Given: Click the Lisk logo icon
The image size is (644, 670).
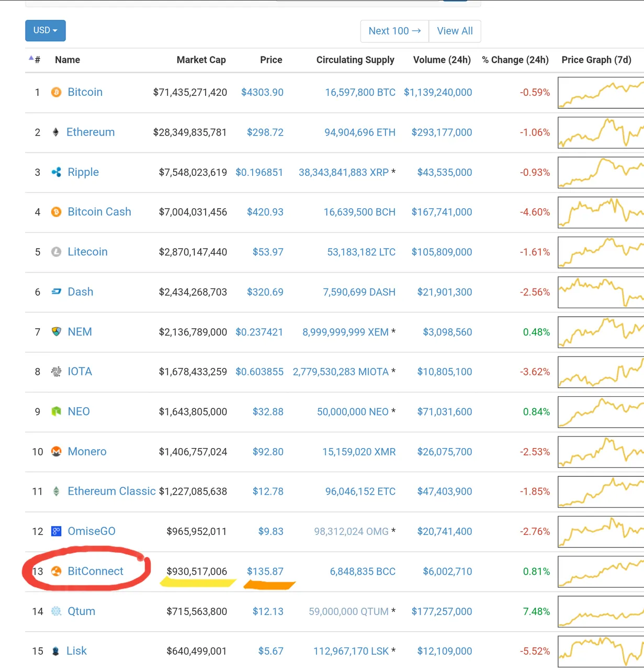Looking at the screenshot, I should click(55, 651).
